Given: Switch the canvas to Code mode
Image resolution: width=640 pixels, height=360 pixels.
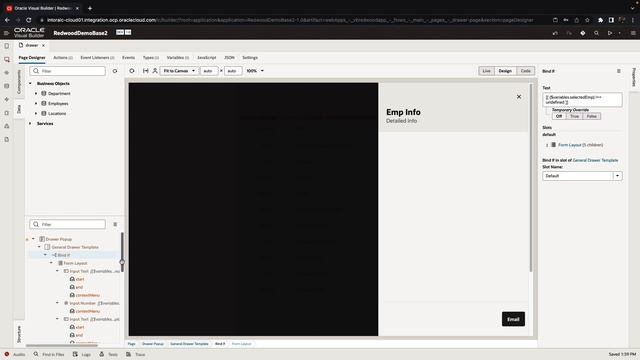Looking at the screenshot, I should [525, 71].
